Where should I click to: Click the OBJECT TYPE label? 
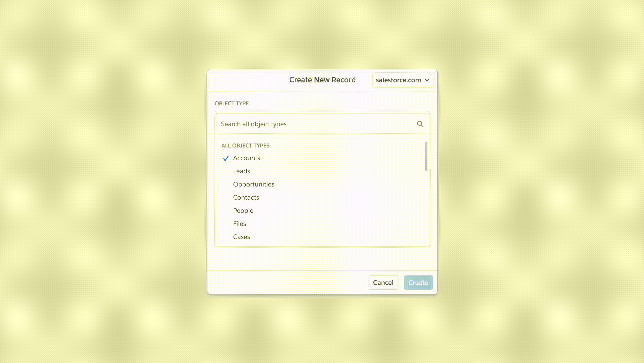[x=231, y=103]
